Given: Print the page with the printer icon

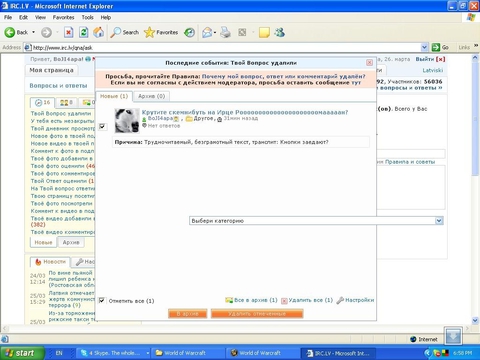Looking at the screenshot, I should pos(226,32).
